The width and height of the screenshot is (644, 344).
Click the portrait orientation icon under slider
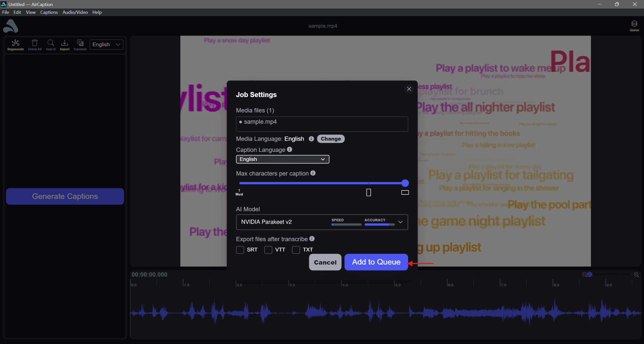click(x=369, y=192)
